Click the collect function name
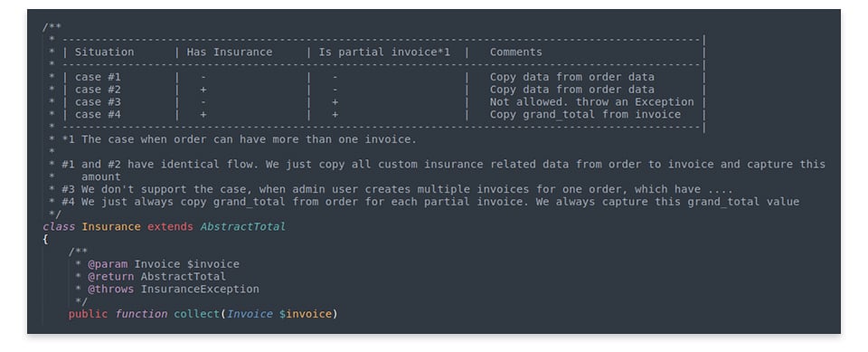The height and width of the screenshot is (352, 868). (x=196, y=314)
